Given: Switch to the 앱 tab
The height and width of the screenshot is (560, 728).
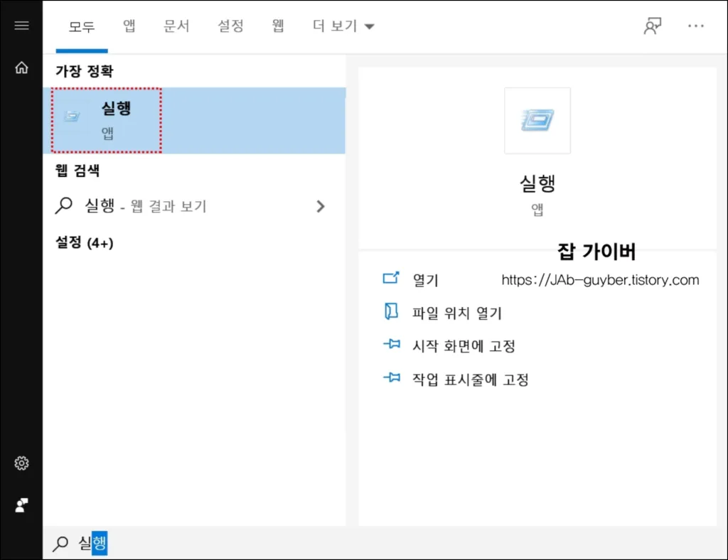Looking at the screenshot, I should [129, 25].
